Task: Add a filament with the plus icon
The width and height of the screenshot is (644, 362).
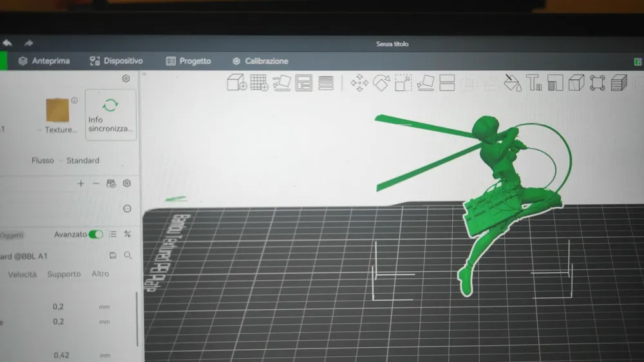Action: click(81, 184)
